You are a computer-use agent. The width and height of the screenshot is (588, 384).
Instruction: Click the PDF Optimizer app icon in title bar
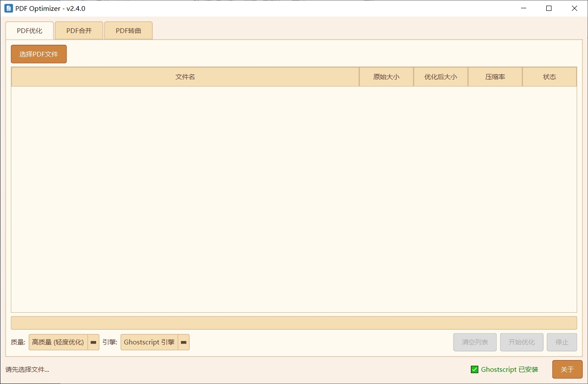point(8,8)
